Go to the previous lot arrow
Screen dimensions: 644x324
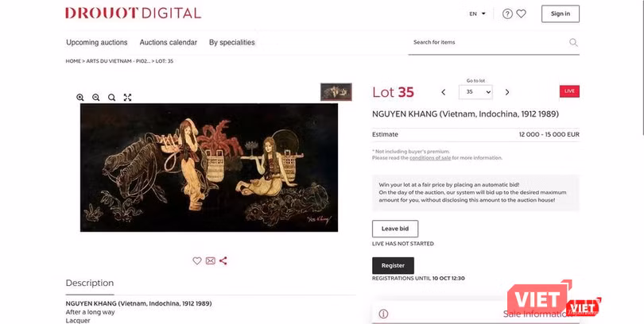pyautogui.click(x=443, y=92)
